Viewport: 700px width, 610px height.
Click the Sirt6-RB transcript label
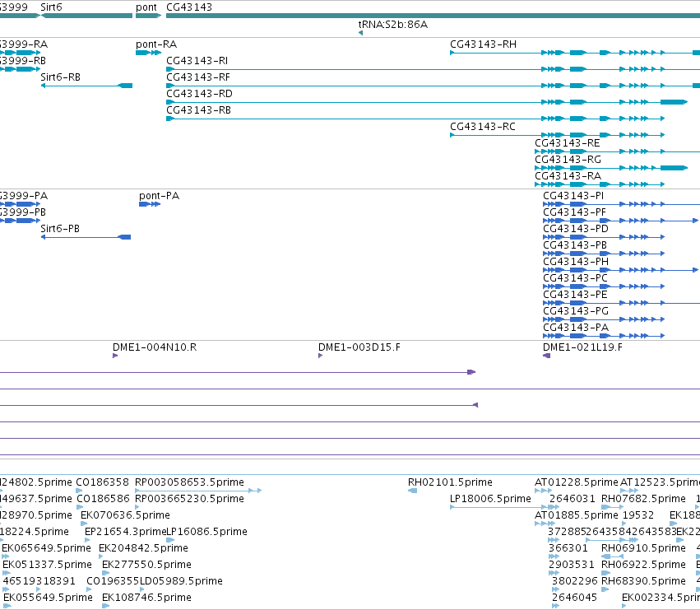point(61,77)
